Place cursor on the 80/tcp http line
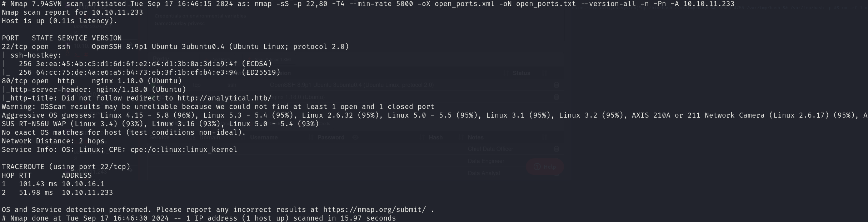Screen dimensions: 868x222 pyautogui.click(x=92, y=81)
